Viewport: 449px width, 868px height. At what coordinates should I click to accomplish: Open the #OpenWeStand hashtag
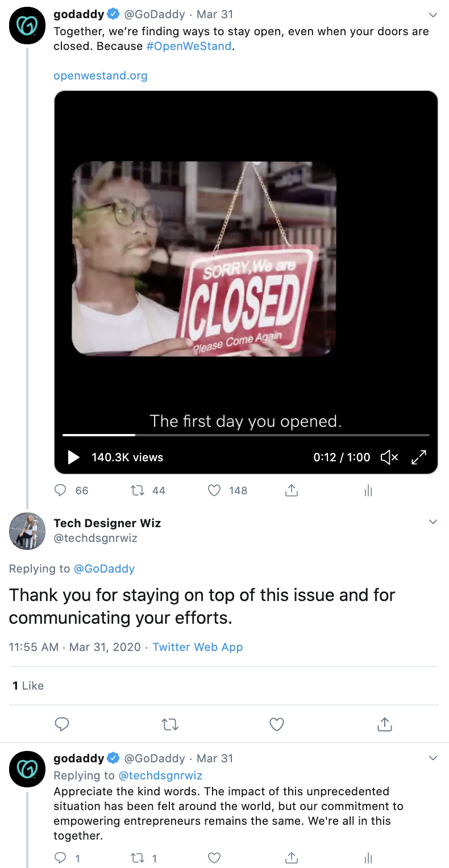pos(189,46)
